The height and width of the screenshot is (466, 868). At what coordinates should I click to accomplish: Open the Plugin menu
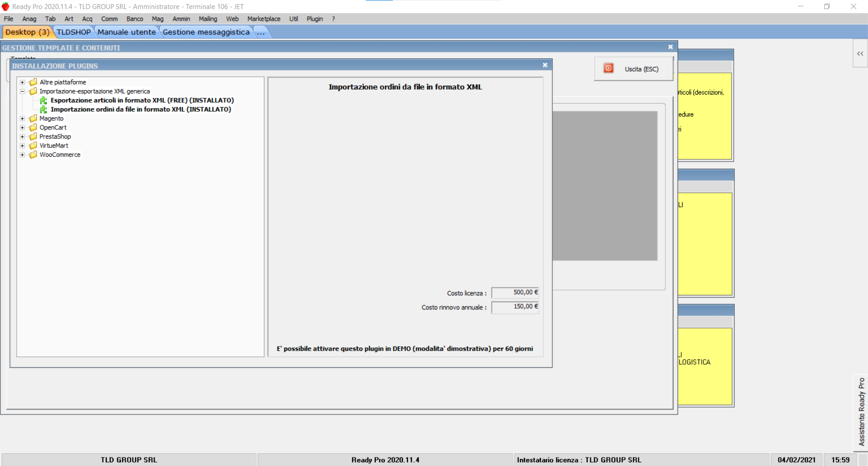[315, 19]
